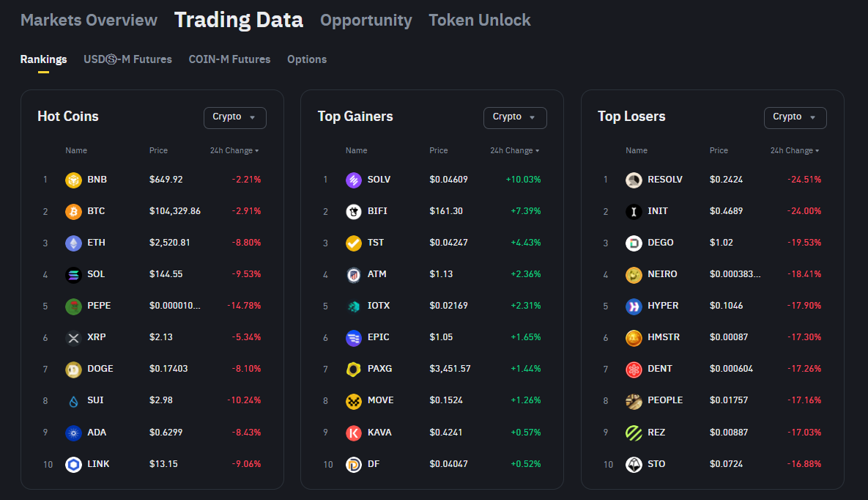Click the Bitcoin BTC coin icon
Screen dimensions: 868x500
pyautogui.click(x=73, y=211)
